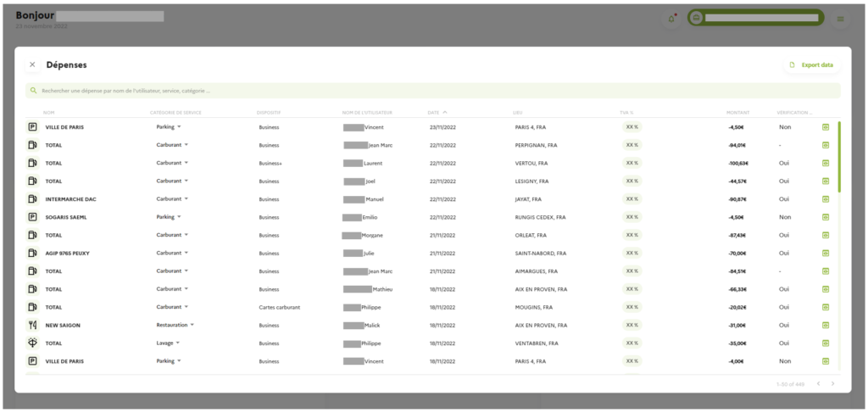Click the parking icon of the PARIS 4 23/11/2022 row
The image size is (868, 413).
[33, 127]
